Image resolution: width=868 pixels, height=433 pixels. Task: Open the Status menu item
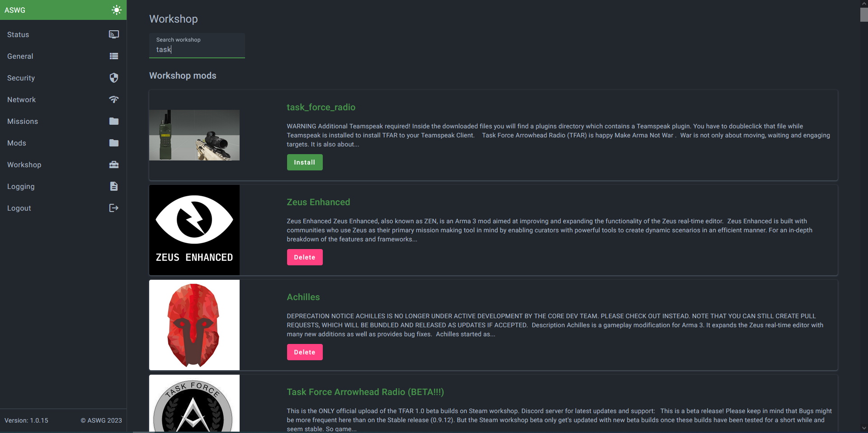tap(63, 34)
